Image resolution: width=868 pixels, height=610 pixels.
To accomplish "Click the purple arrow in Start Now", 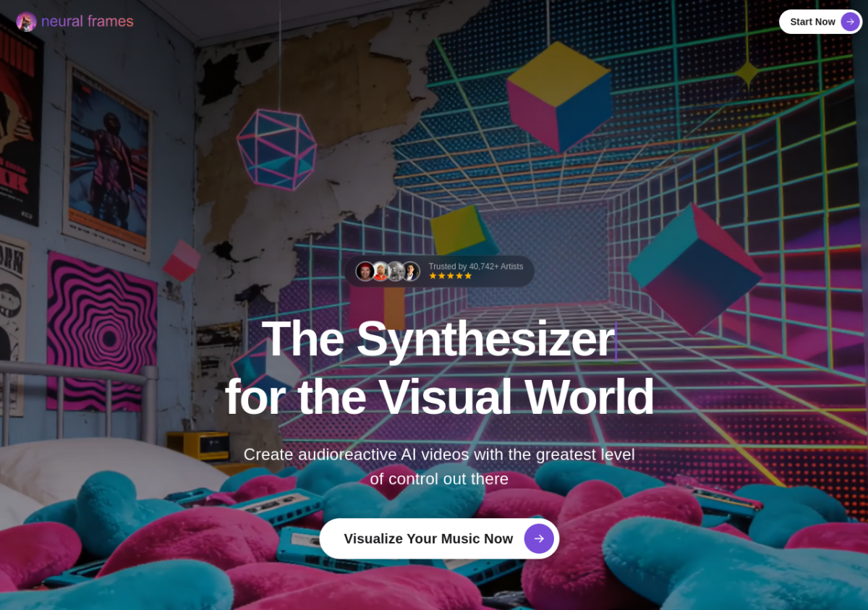I will click(850, 22).
